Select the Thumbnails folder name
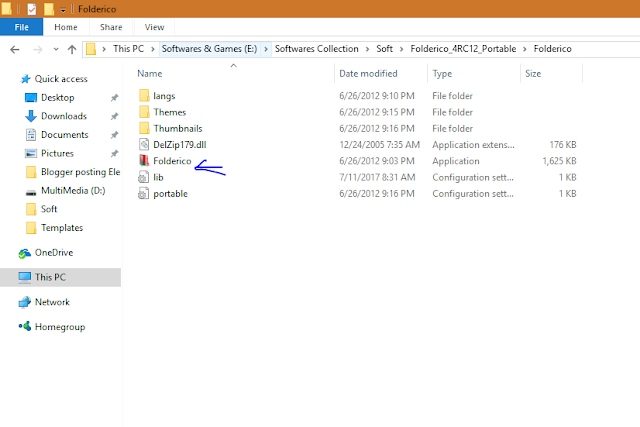 [x=178, y=129]
